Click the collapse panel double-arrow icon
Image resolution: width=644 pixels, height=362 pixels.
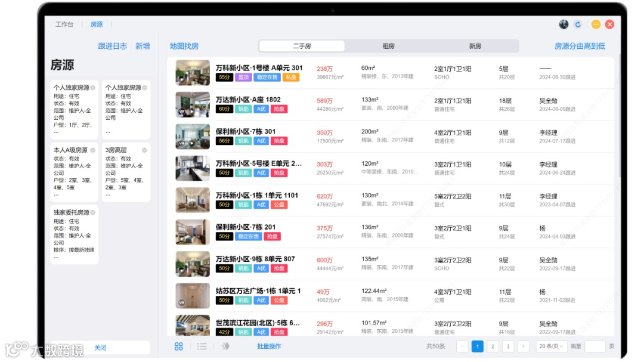coord(225,346)
